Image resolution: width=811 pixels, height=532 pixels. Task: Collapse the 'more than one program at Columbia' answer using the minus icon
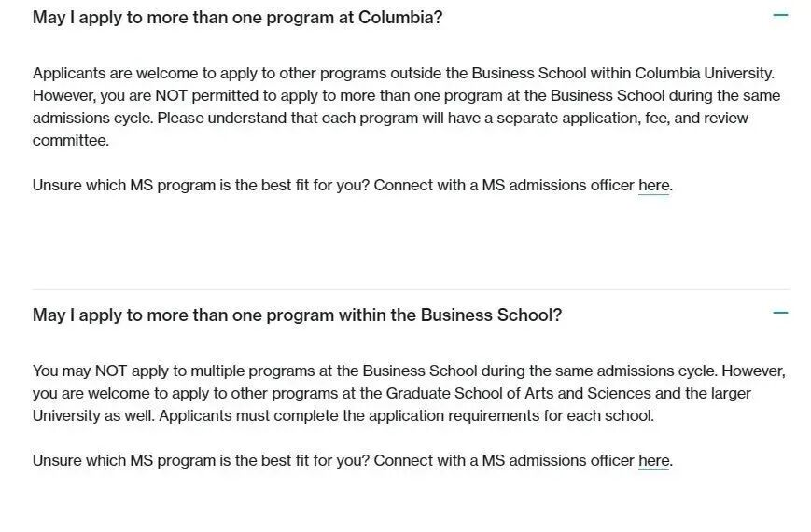tap(780, 15)
